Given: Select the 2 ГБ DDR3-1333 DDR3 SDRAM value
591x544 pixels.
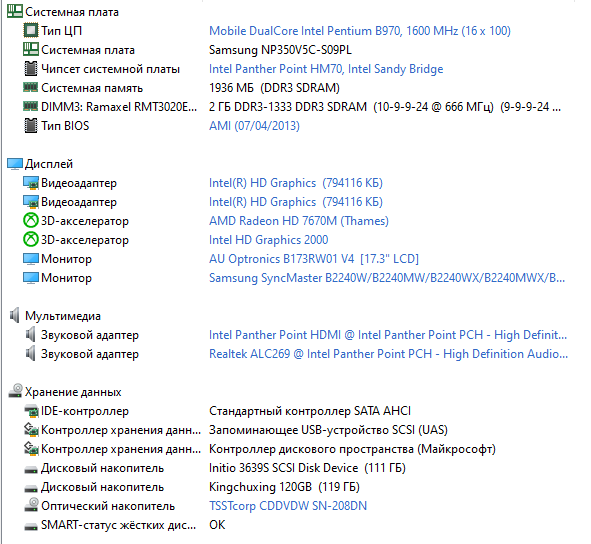Looking at the screenshot, I should (x=385, y=107).
